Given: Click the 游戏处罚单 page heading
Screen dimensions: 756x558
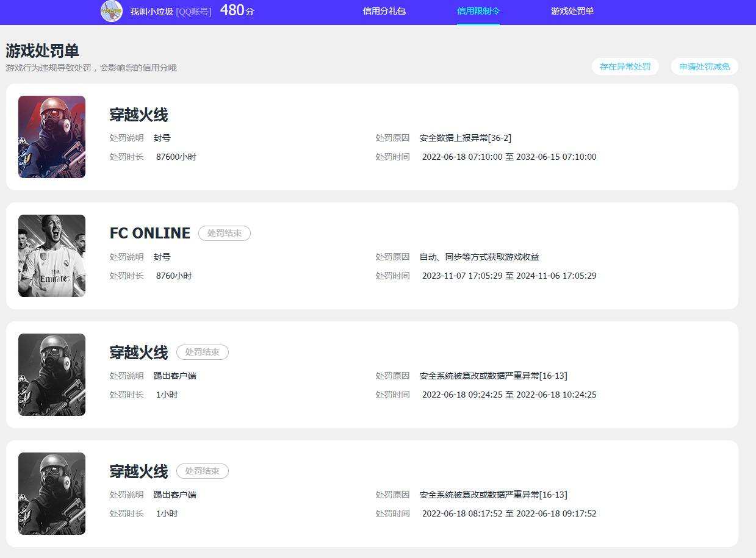Looking at the screenshot, I should (x=43, y=51).
